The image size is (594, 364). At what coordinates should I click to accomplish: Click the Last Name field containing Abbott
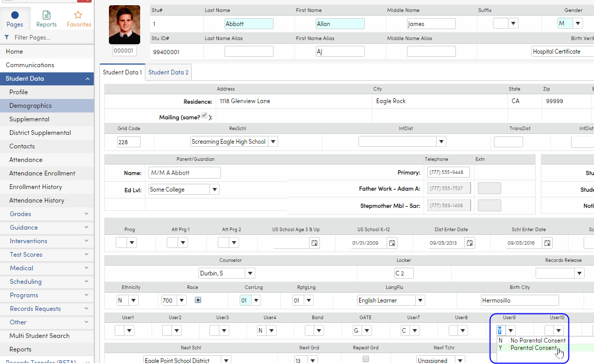[x=249, y=23]
